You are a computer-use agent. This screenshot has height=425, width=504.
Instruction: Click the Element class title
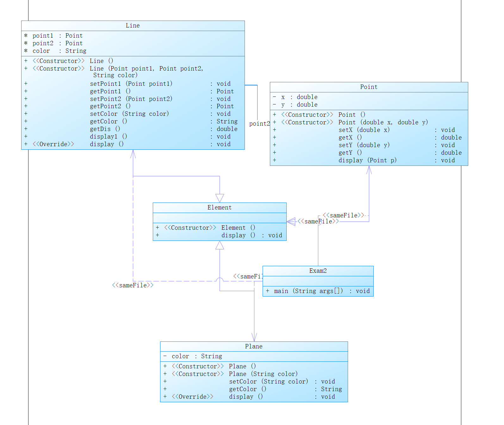pos(220,208)
